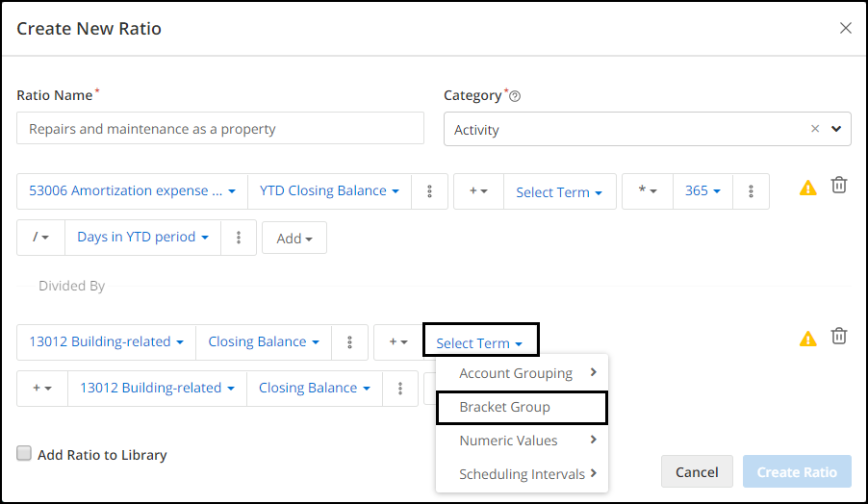Click the warning triangle on numerator row
868x504 pixels.
807,189
